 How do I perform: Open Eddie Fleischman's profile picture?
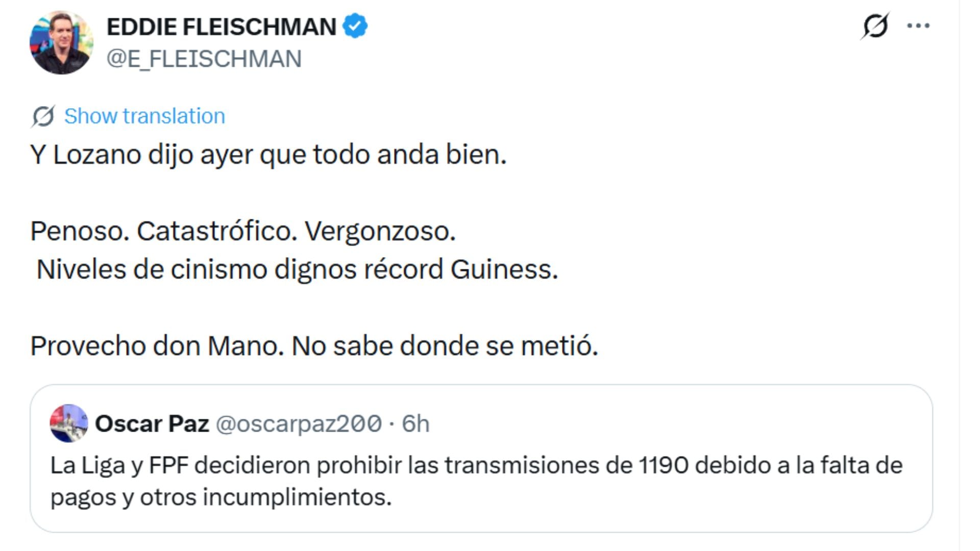[x=62, y=38]
